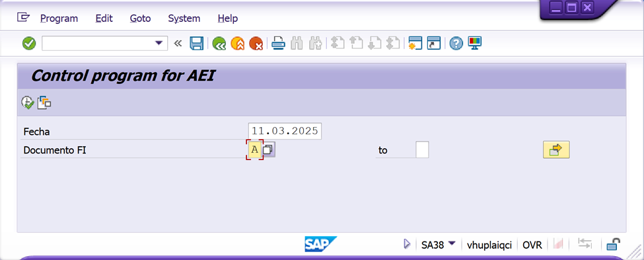Click the First Page icon
644x260 pixels.
[338, 43]
